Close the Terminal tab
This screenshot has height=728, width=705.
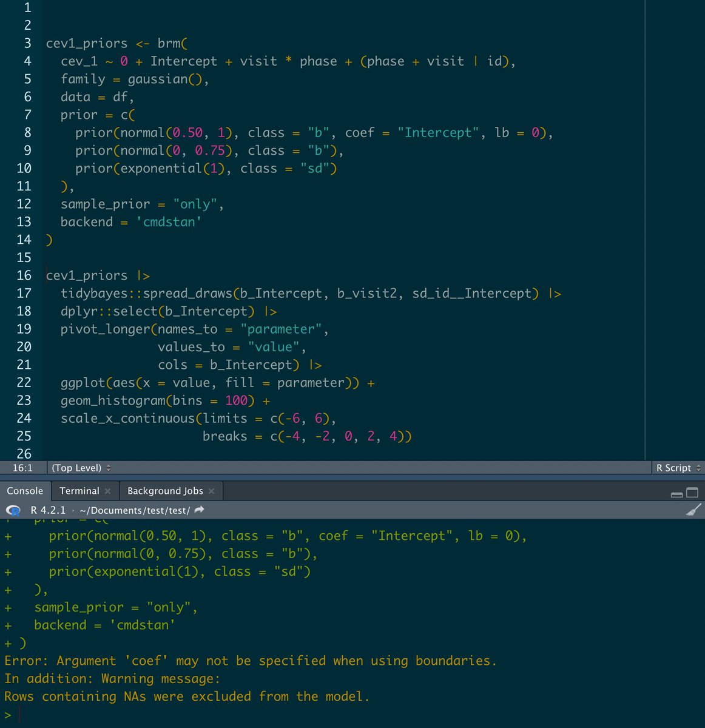click(x=107, y=491)
